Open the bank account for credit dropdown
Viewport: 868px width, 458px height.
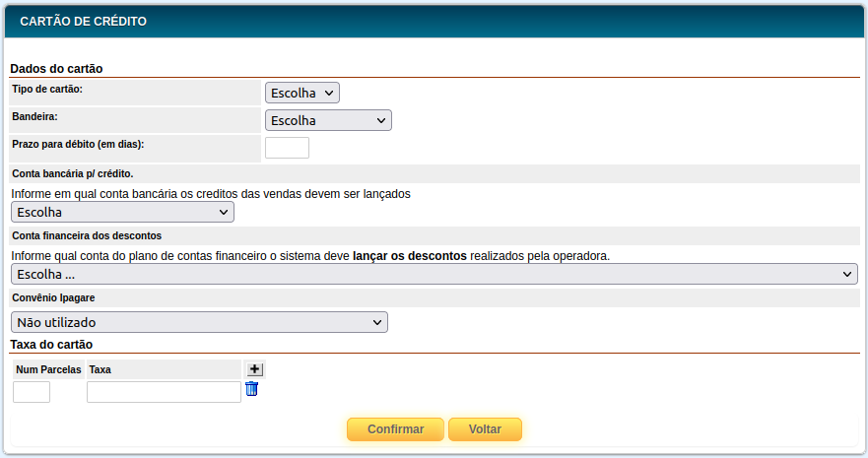[122, 212]
